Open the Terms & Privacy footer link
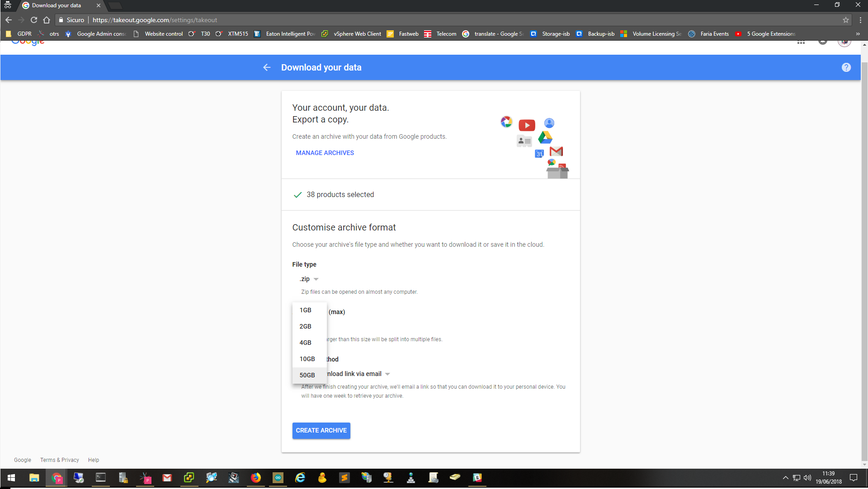868x489 pixels. point(59,460)
